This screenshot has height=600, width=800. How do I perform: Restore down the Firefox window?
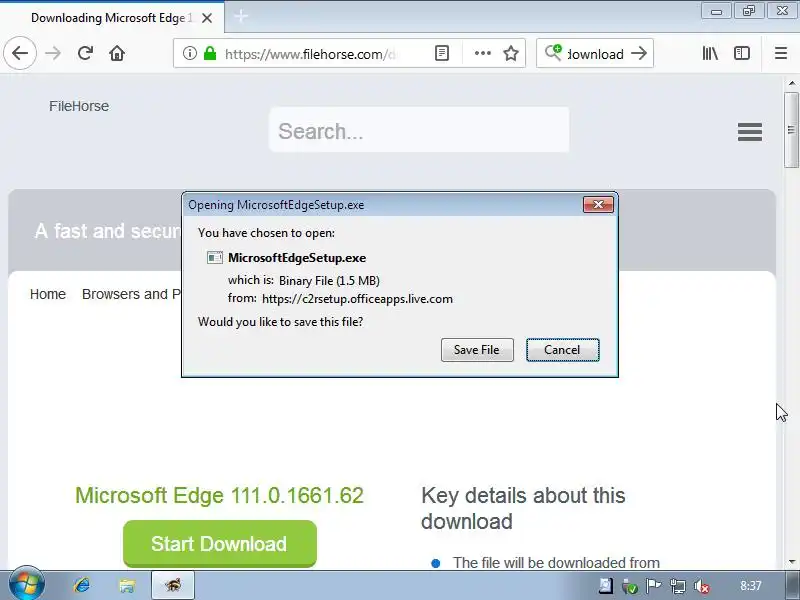(748, 11)
